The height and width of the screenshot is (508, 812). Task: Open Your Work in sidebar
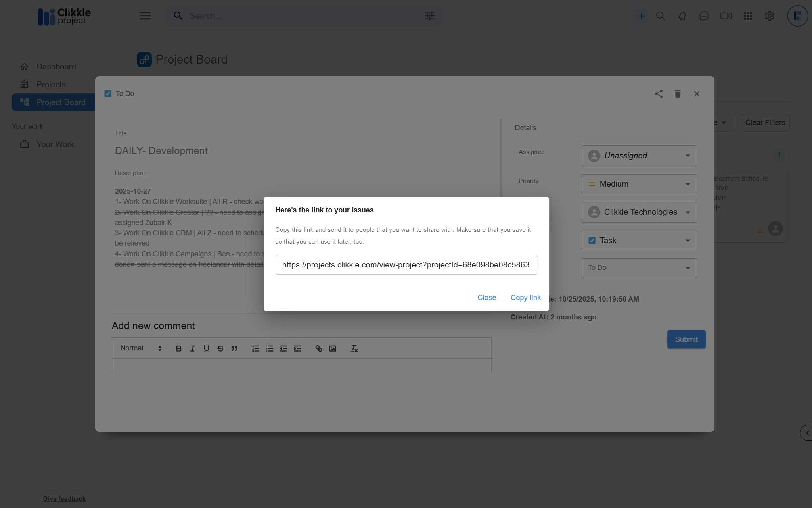(55, 144)
